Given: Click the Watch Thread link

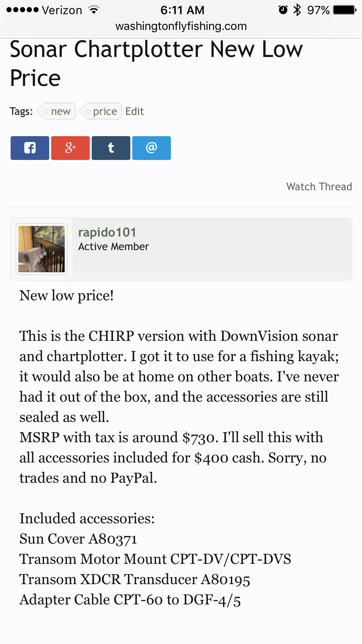Looking at the screenshot, I should tap(319, 187).
